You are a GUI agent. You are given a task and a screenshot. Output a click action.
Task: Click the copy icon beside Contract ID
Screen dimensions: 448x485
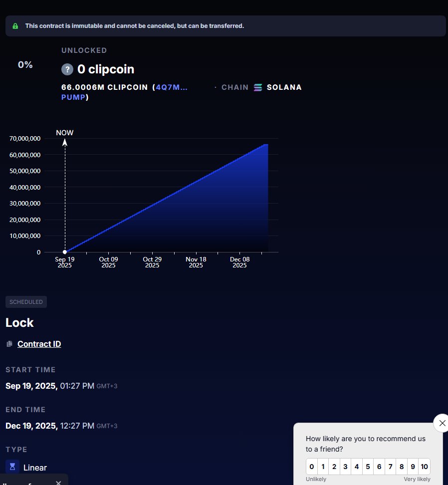[x=9, y=344]
